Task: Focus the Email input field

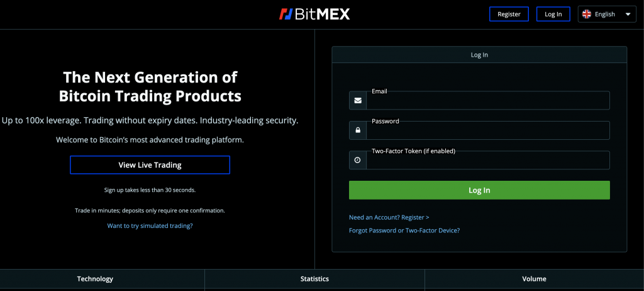Action: tap(488, 100)
